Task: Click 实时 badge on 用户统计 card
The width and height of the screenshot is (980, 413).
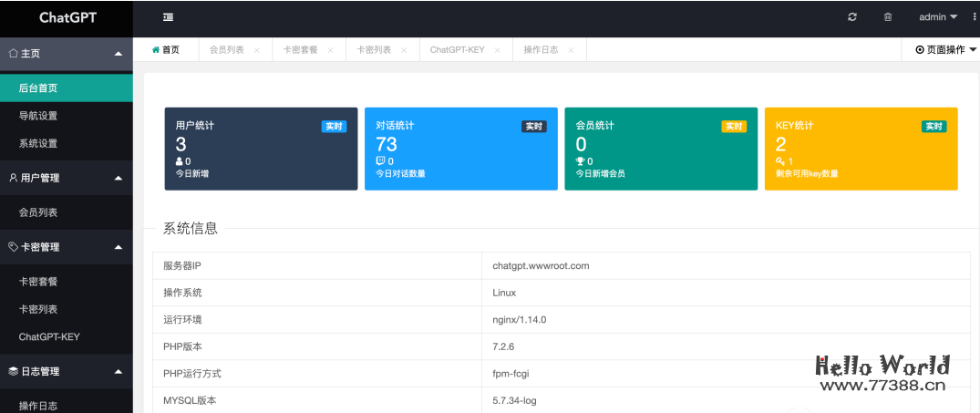Action: pos(334,126)
